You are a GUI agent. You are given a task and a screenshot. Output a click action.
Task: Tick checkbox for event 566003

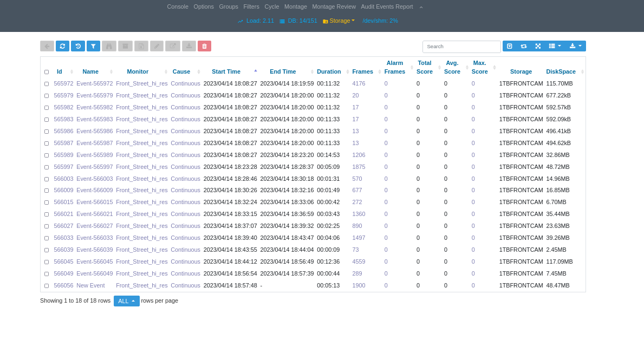[47, 179]
